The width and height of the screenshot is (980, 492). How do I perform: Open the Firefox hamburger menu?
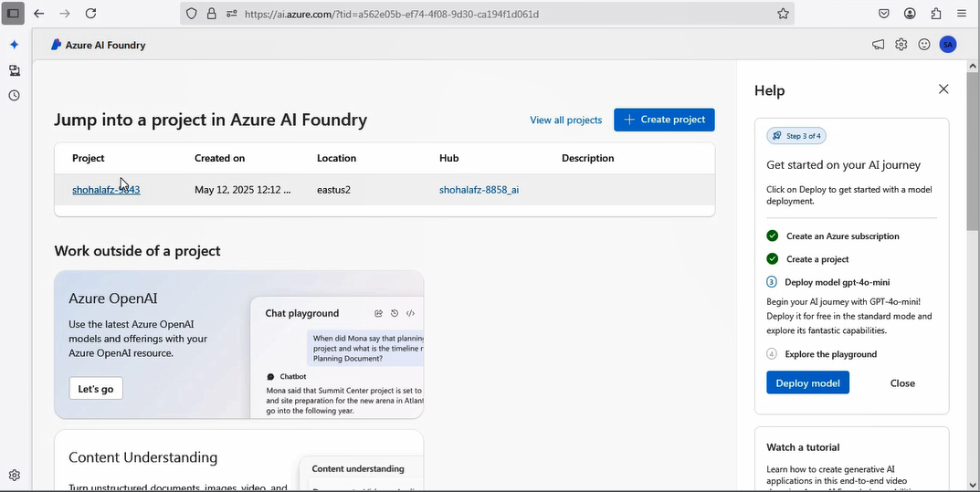(x=961, y=13)
